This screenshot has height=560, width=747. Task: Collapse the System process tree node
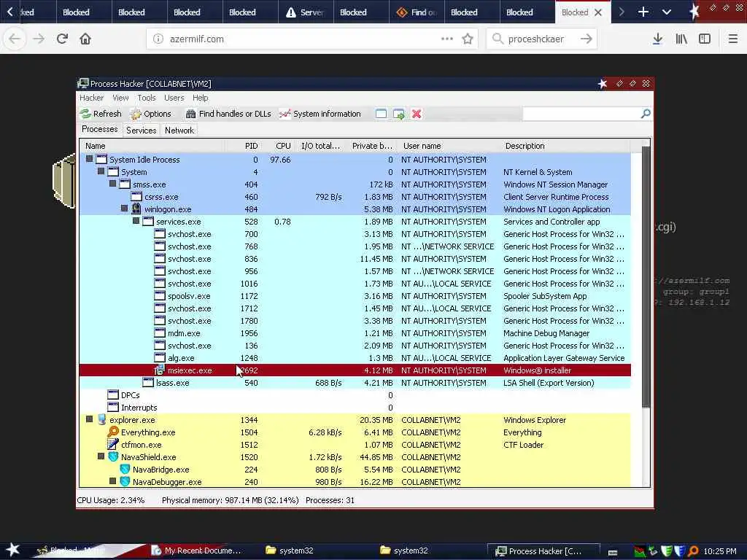click(101, 171)
